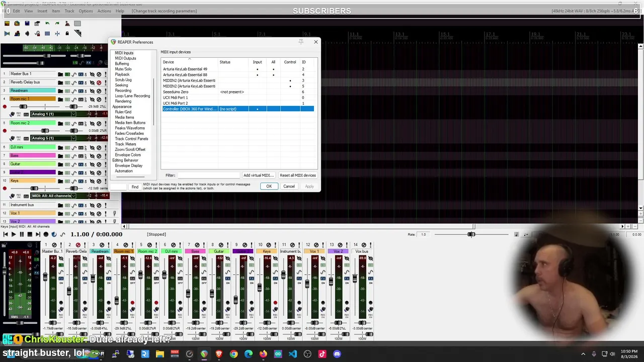Click the padlock locking icon in the toolbar
Screen dimensions: 644x362
[67, 34]
